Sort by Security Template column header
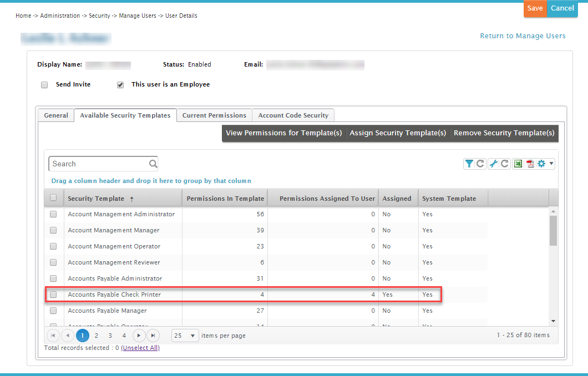588x376 pixels. pos(97,199)
